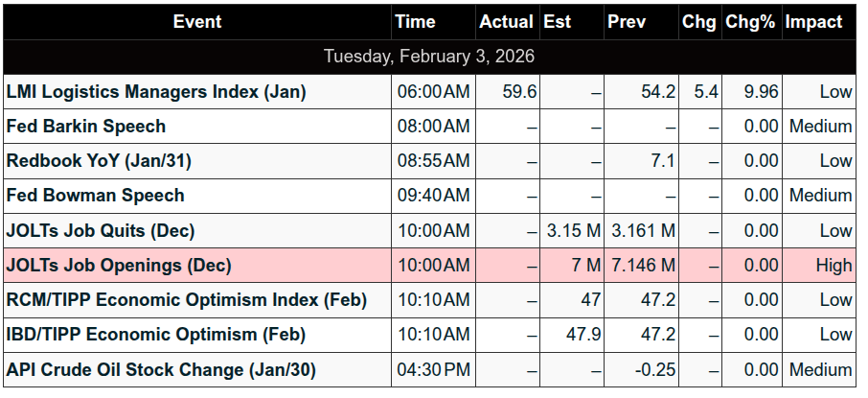Select RCM/TIPP Economic Optimism Index event
Viewport: 868px width, 398px height.
click(x=187, y=300)
